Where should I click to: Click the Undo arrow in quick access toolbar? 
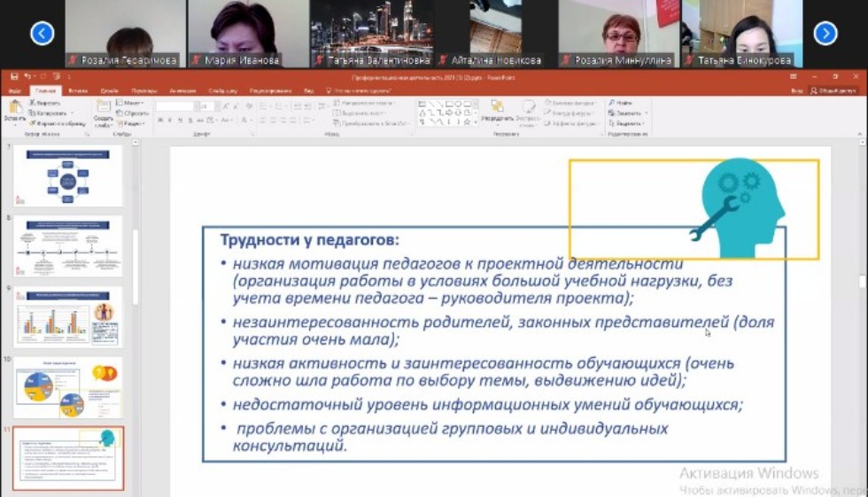[x=27, y=76]
